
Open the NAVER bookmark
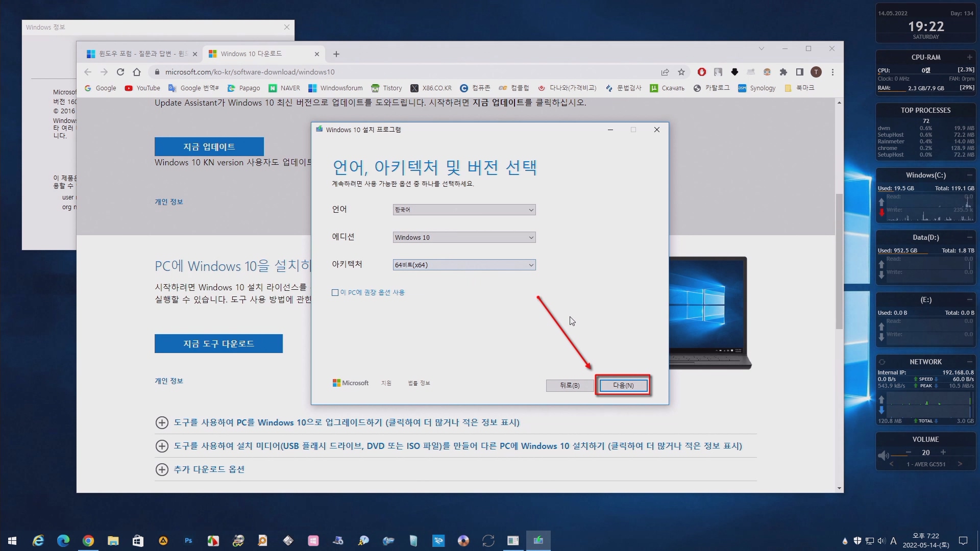pyautogui.click(x=284, y=88)
